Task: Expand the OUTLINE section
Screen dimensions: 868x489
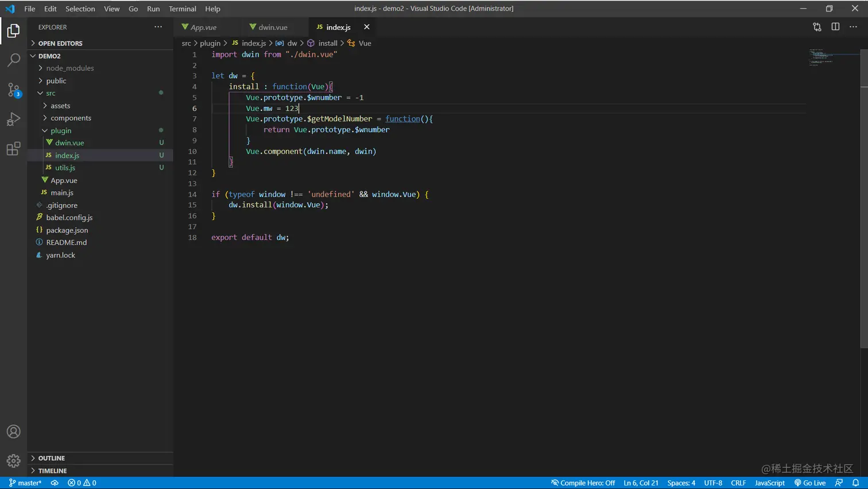Action: coord(51,458)
